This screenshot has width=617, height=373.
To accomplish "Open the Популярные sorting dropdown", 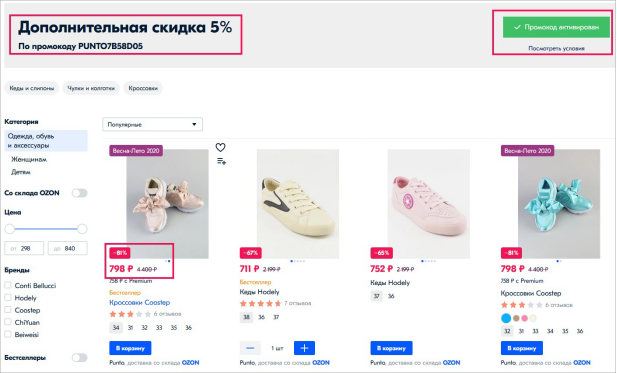I will pos(153,124).
